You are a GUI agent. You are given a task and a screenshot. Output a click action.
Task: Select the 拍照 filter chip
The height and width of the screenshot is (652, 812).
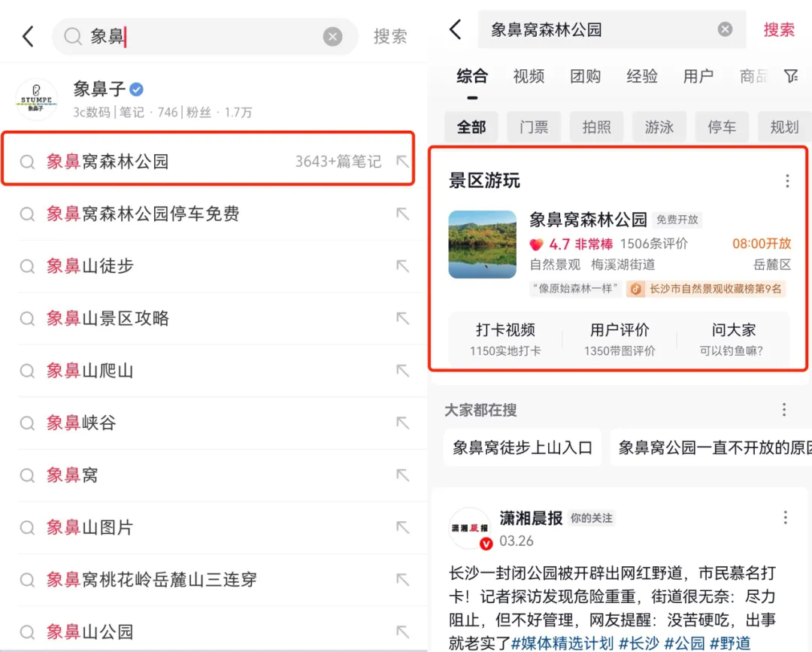(x=596, y=127)
